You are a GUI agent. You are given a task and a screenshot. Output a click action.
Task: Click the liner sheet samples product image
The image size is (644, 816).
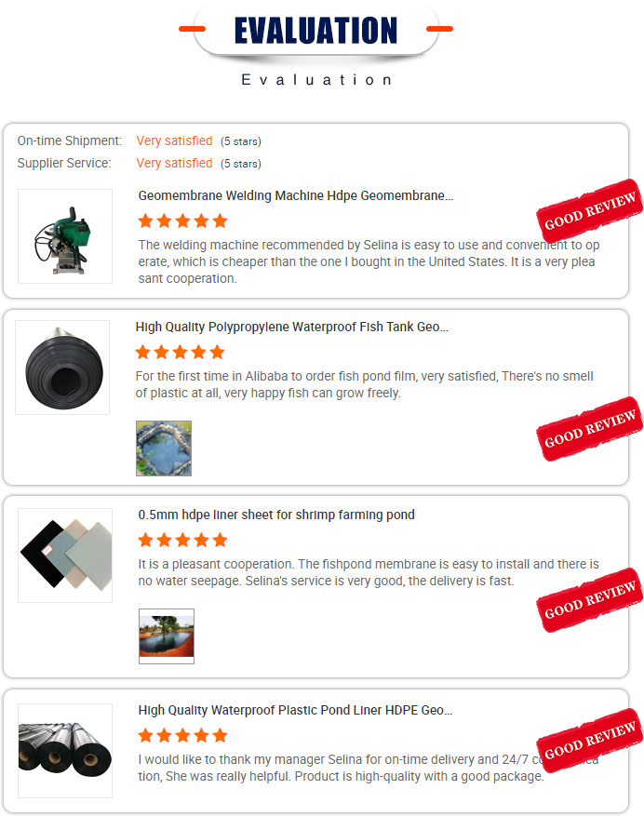[x=65, y=555]
